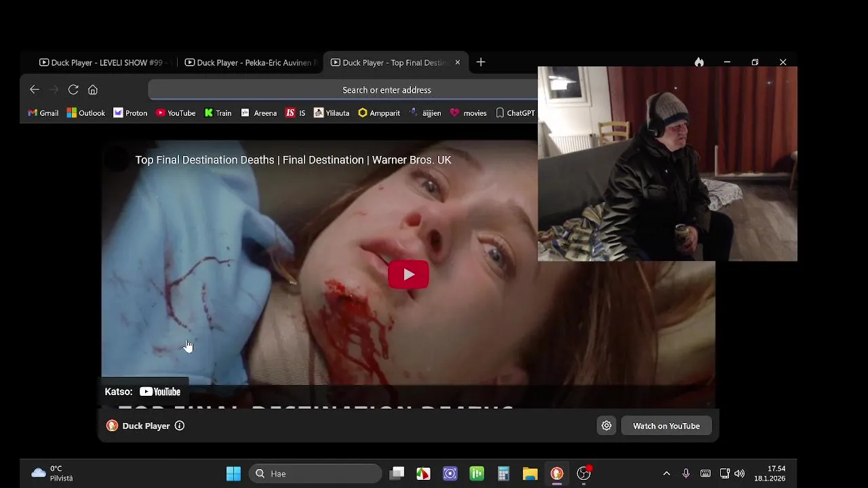Play the Final Destination video
The height and width of the screenshot is (488, 868).
(408, 274)
